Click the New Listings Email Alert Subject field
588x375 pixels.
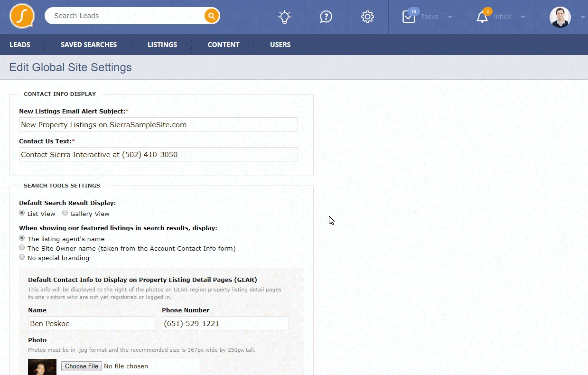coord(159,124)
